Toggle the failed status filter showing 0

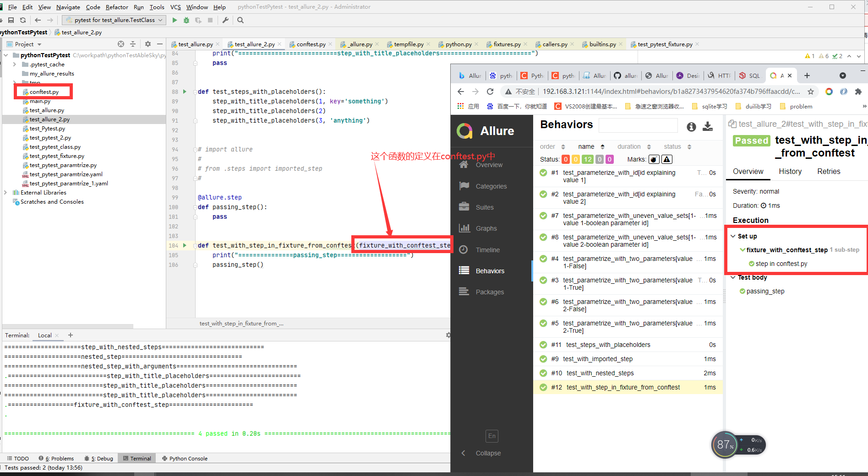(x=566, y=159)
